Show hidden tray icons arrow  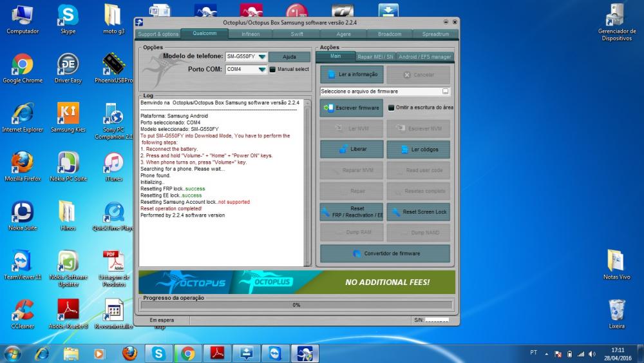coord(547,354)
